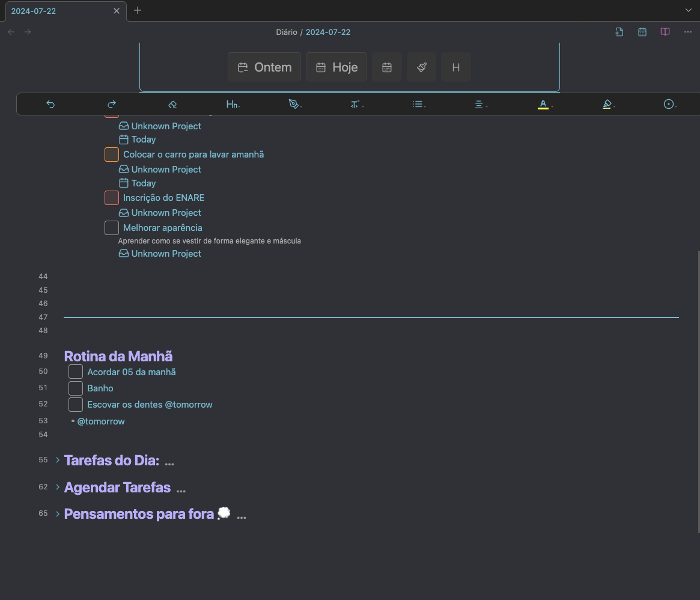Click the undo arrow in editing toolbar

click(x=50, y=104)
